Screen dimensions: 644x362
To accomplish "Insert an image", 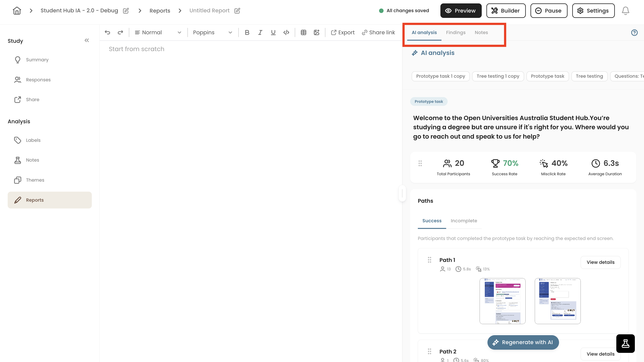I will pos(316,33).
